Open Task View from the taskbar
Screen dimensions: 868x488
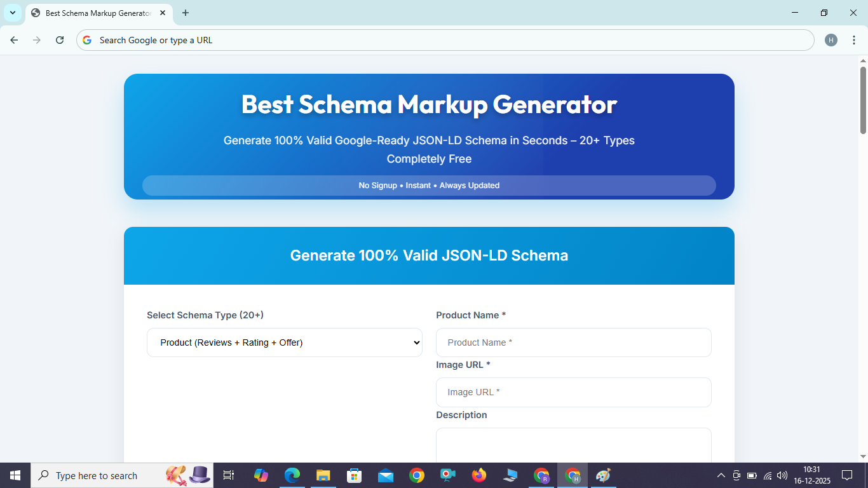click(228, 475)
